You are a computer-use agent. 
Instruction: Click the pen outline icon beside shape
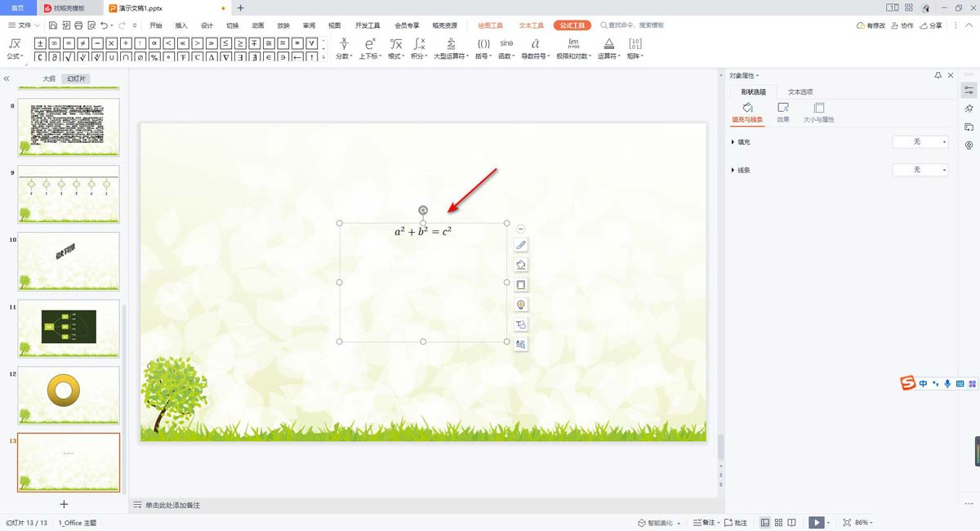(521, 245)
